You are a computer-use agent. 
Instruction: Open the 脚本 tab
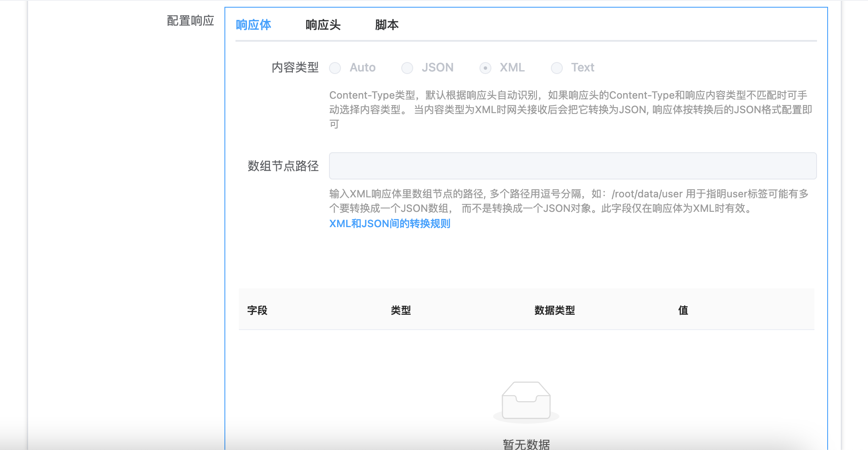click(x=387, y=25)
